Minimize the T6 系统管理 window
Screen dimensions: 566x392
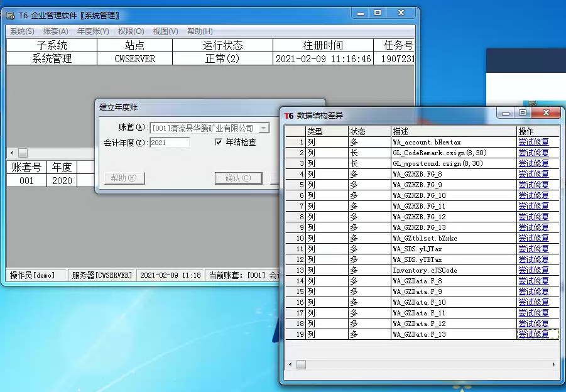pyautogui.click(x=360, y=13)
